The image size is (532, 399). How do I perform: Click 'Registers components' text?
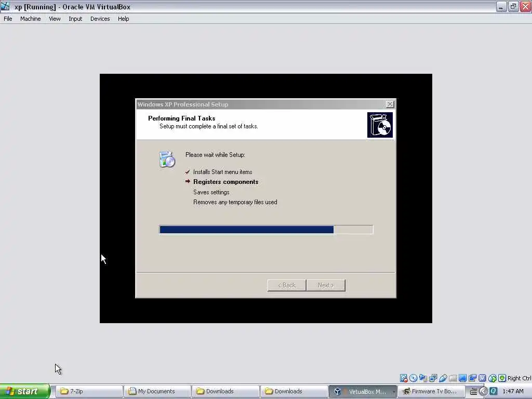coord(225,182)
